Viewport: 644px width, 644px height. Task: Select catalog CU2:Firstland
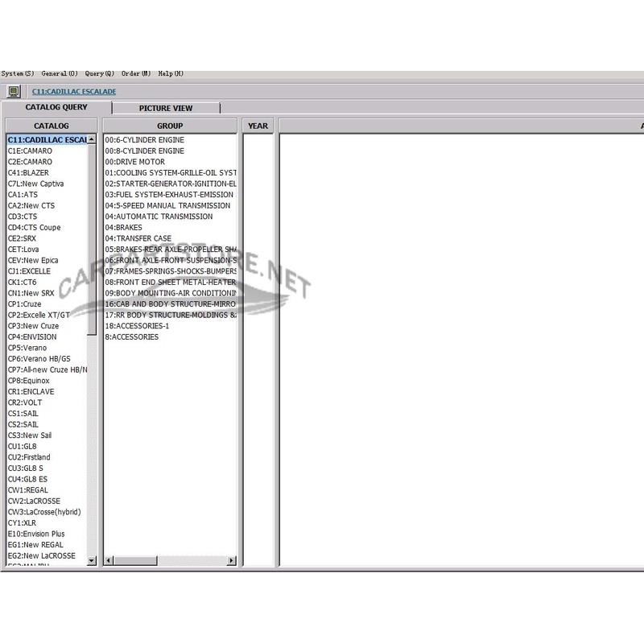pyautogui.click(x=29, y=457)
